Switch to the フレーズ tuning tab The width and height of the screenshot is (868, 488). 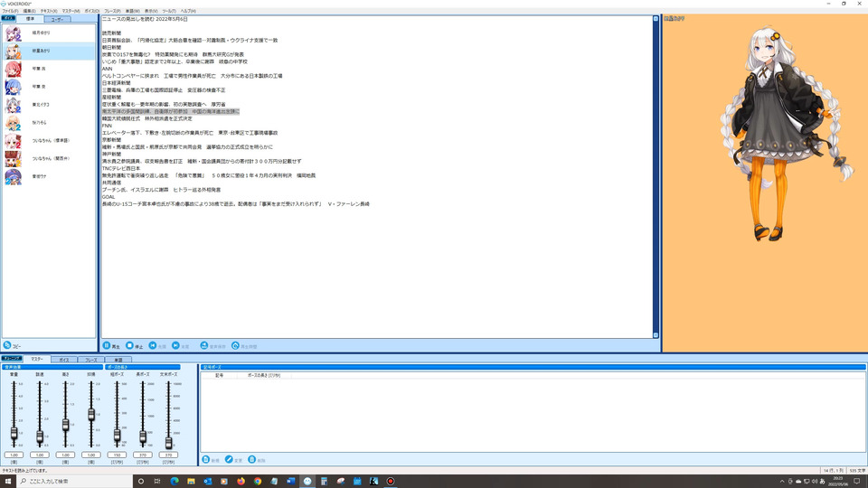[x=90, y=360]
